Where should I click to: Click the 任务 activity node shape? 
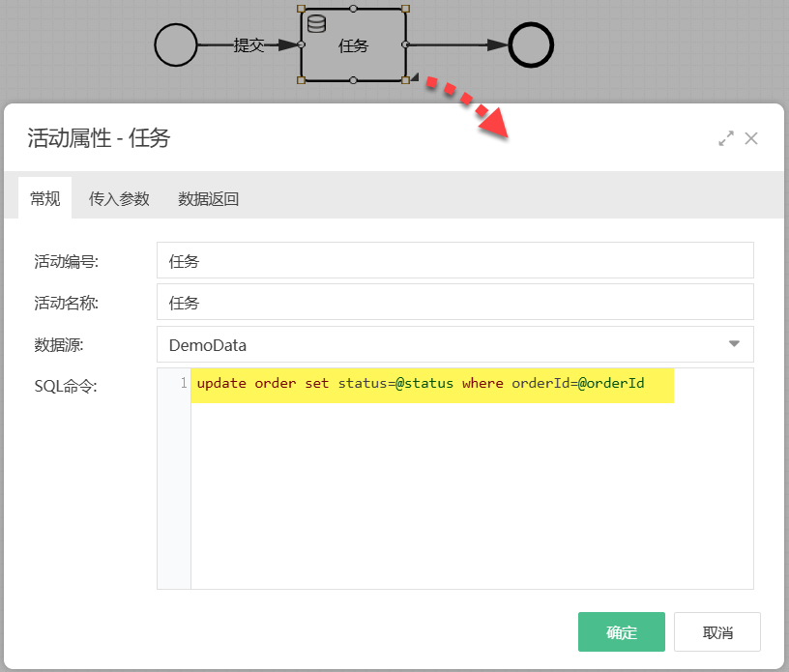pos(354,45)
